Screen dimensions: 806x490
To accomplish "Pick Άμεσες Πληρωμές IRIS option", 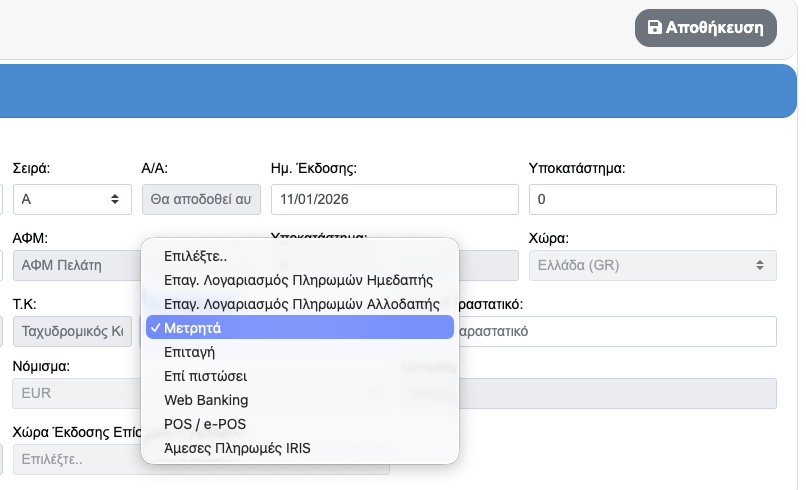I will (300, 448).
